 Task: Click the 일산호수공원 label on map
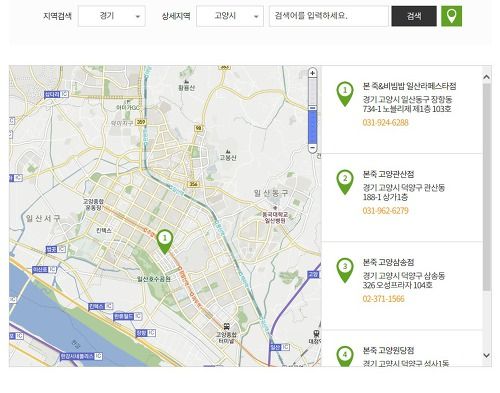pos(154,279)
